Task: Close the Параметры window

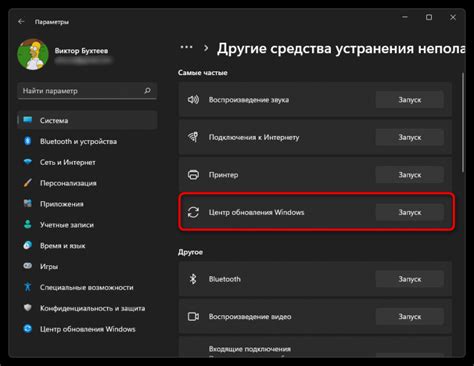Action: click(453, 17)
